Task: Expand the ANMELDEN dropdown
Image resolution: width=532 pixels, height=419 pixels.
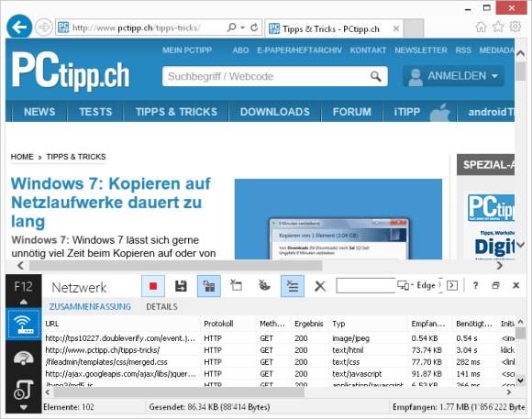Action: click(x=453, y=76)
